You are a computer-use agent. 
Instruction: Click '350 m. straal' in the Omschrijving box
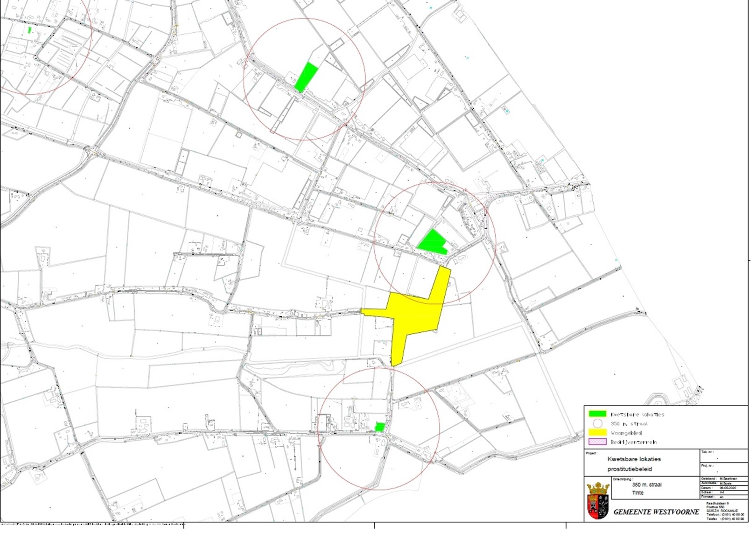pyautogui.click(x=647, y=484)
